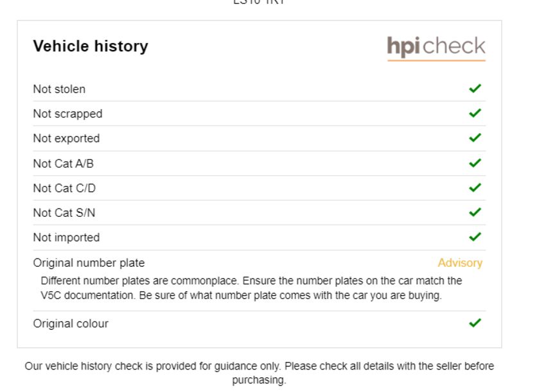Select the Original colour label
The image size is (546, 392).
tap(71, 323)
